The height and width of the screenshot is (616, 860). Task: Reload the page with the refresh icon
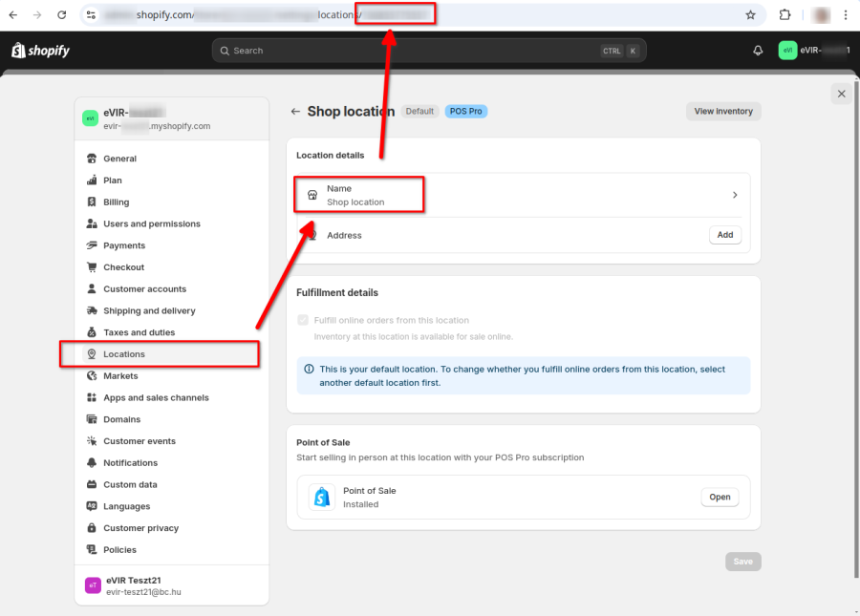coord(61,14)
